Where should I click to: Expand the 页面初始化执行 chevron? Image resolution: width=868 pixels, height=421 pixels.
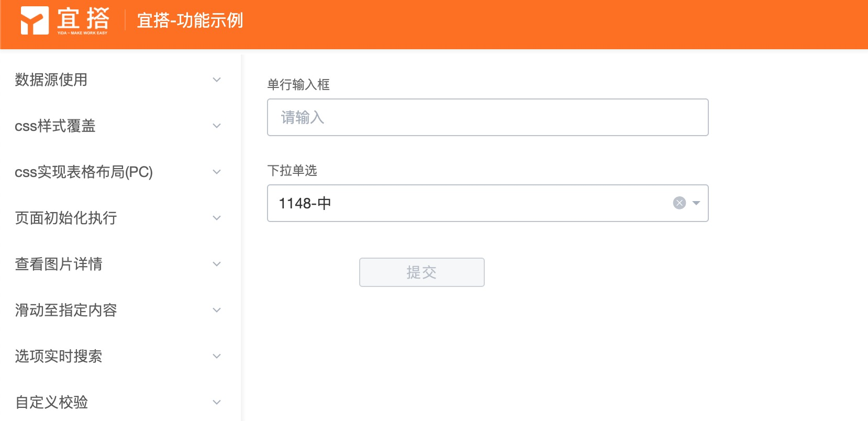pos(217,218)
